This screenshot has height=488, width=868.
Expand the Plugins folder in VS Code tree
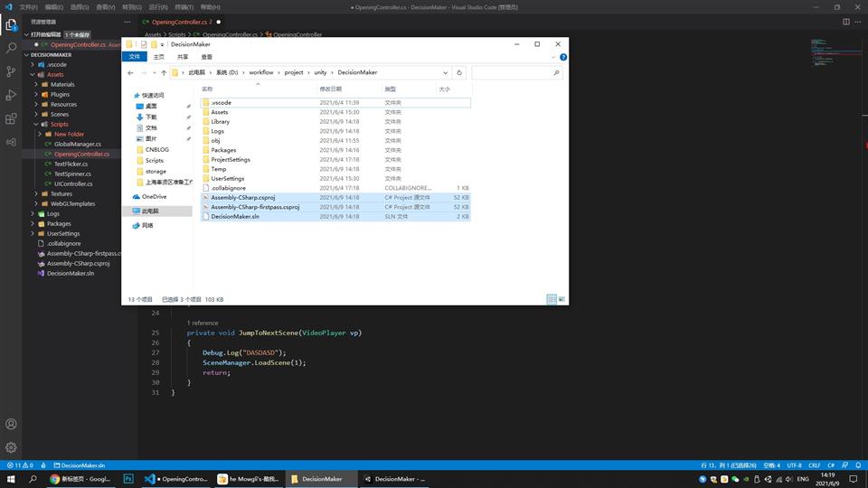36,95
